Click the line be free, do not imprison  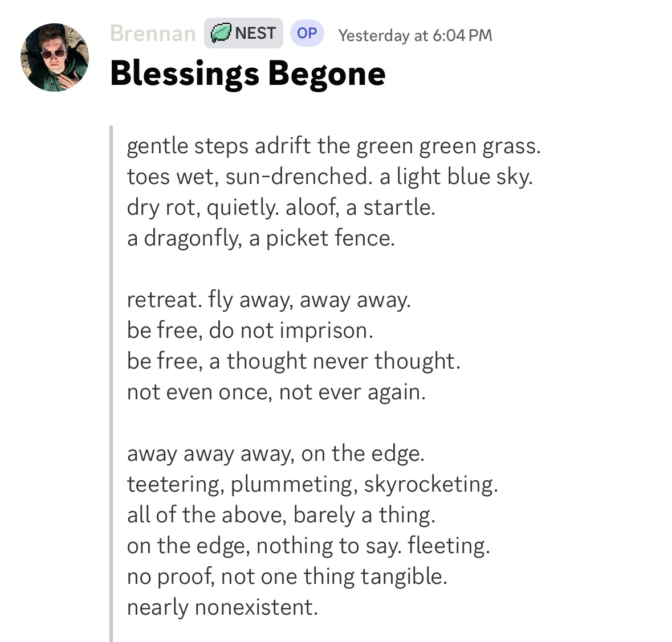click(250, 330)
